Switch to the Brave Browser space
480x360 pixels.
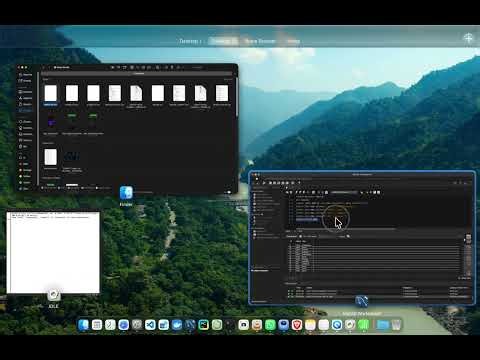tap(260, 41)
